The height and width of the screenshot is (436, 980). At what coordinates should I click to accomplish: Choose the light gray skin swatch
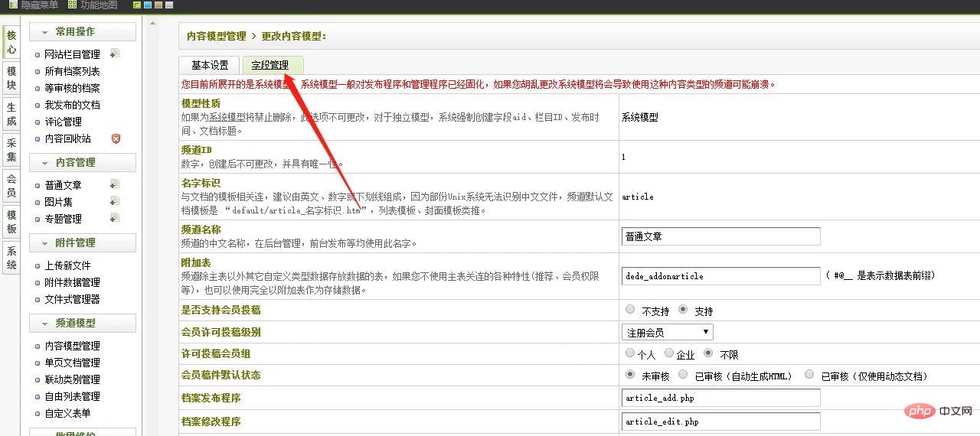(x=169, y=5)
